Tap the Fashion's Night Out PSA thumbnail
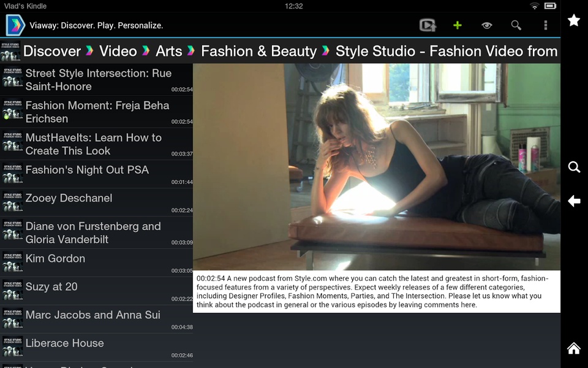 click(x=12, y=174)
